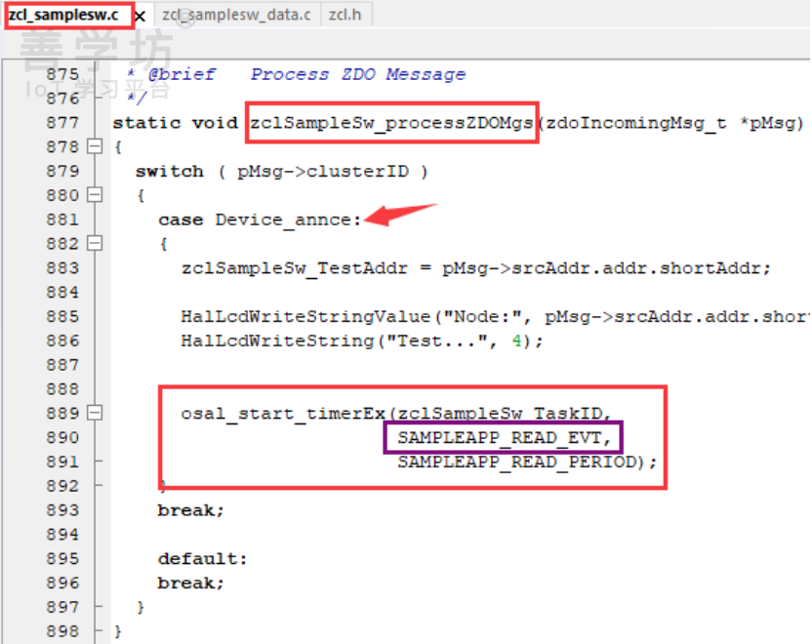This screenshot has width=812, height=644.
Task: Click osal_start_timerEx call on line 889
Action: [283, 414]
